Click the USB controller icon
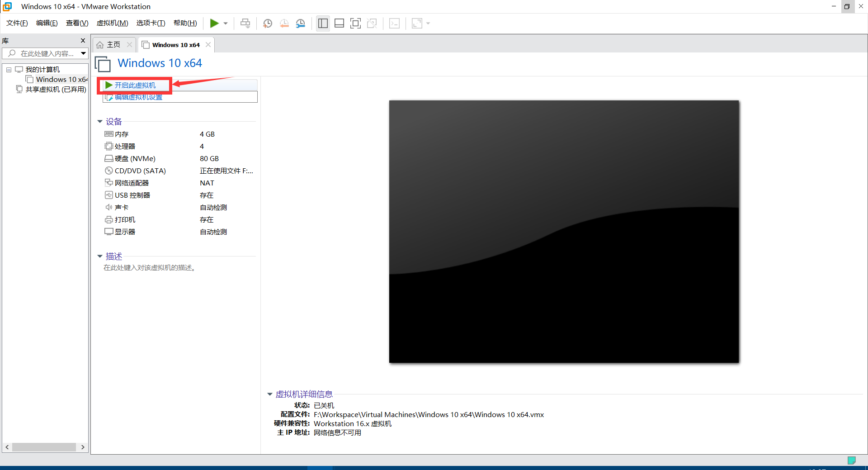The height and width of the screenshot is (470, 868). 108,195
